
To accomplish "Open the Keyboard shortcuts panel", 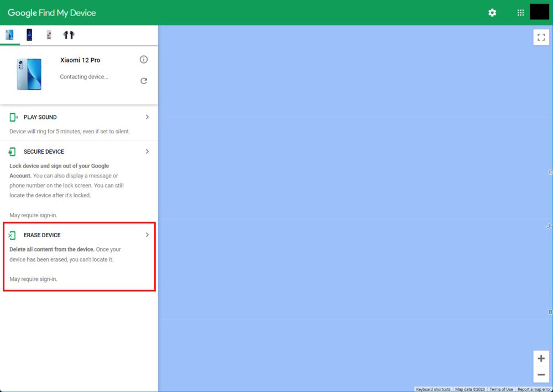I will click(433, 389).
